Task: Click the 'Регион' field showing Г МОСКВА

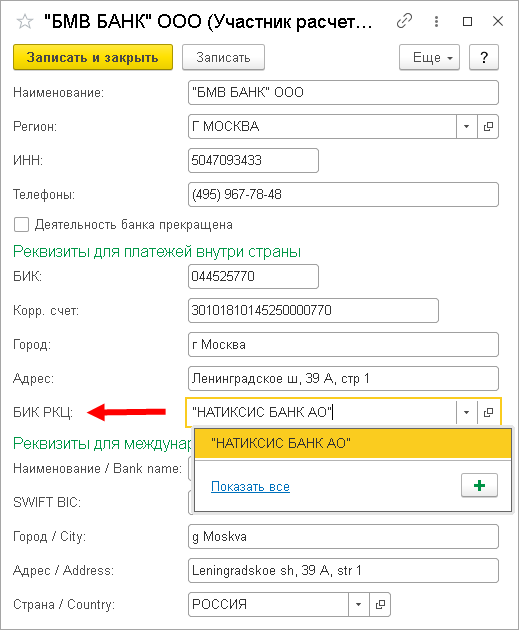Action: 322,127
